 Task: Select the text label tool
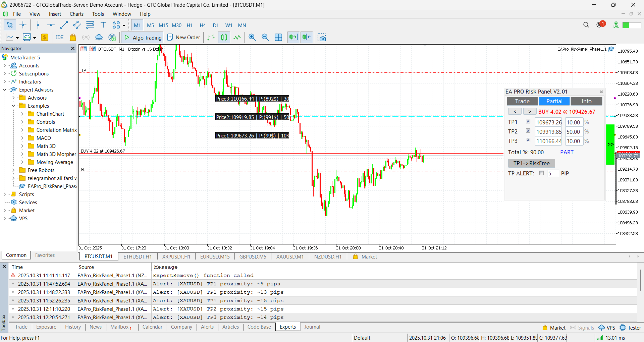tap(103, 25)
